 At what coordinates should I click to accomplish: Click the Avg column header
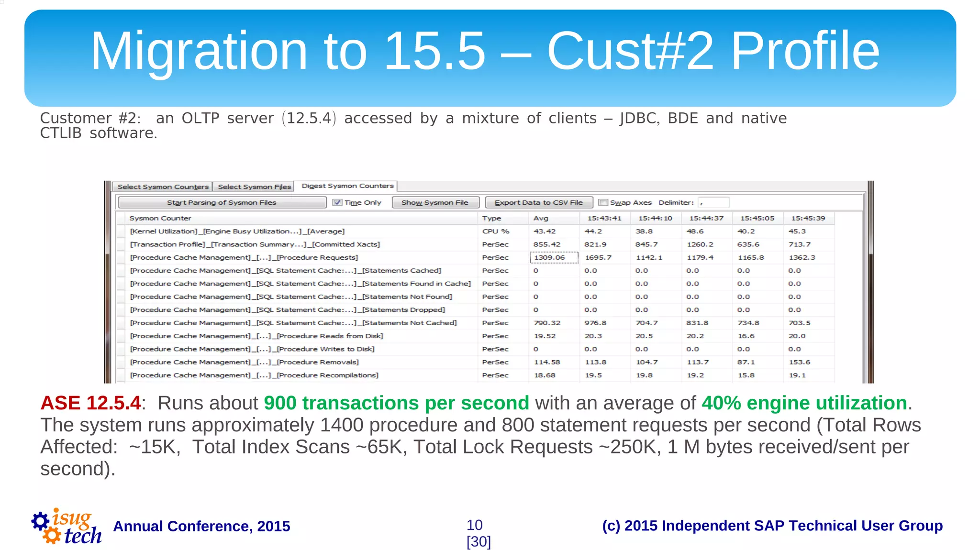click(554, 218)
